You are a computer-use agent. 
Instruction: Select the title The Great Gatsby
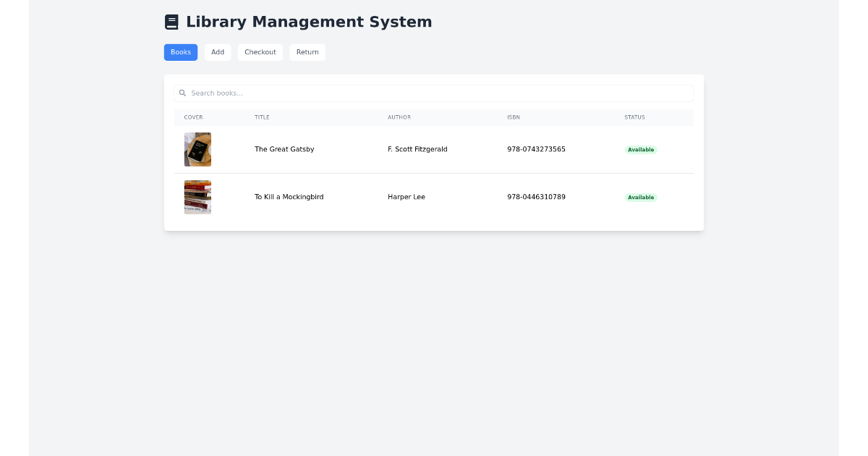pos(284,149)
